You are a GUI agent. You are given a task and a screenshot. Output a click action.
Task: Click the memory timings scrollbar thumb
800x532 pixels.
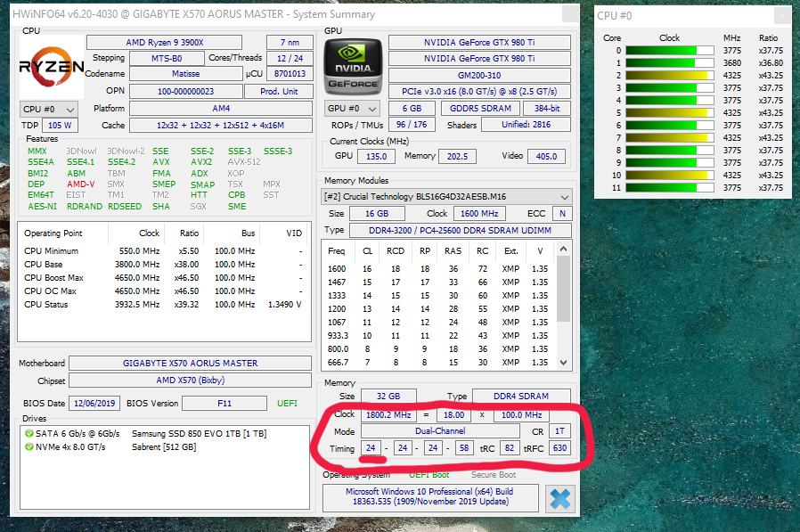click(x=563, y=289)
